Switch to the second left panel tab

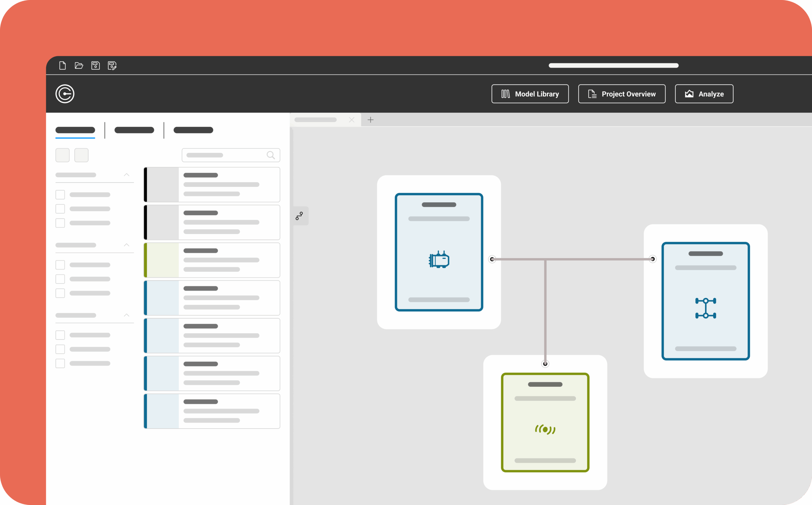point(134,130)
